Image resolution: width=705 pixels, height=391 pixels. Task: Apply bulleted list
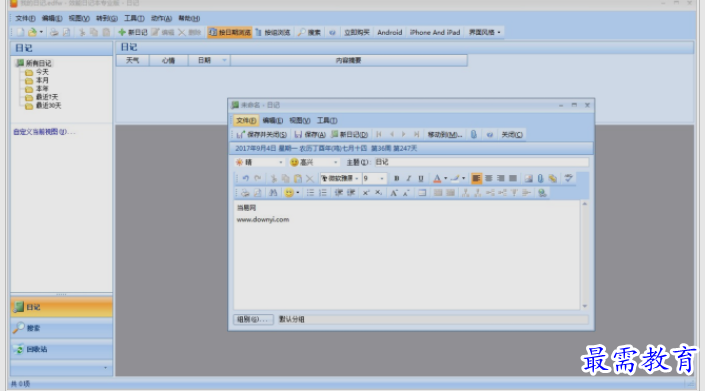[310, 193]
